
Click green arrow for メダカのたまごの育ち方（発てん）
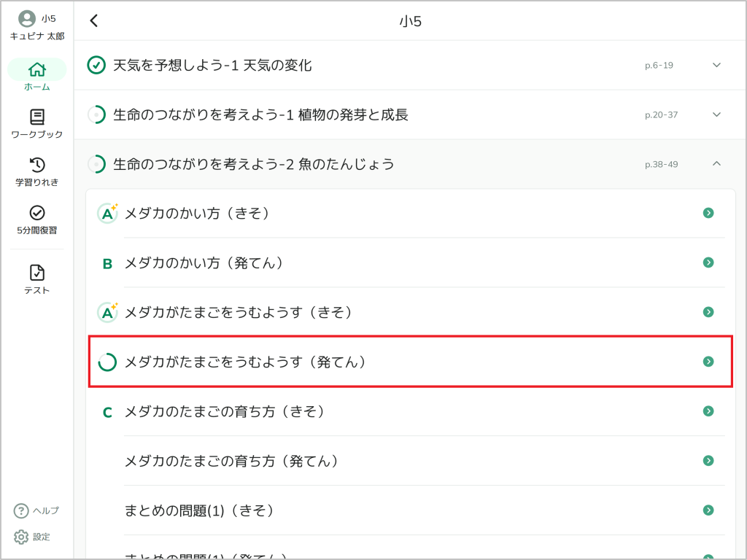(708, 461)
